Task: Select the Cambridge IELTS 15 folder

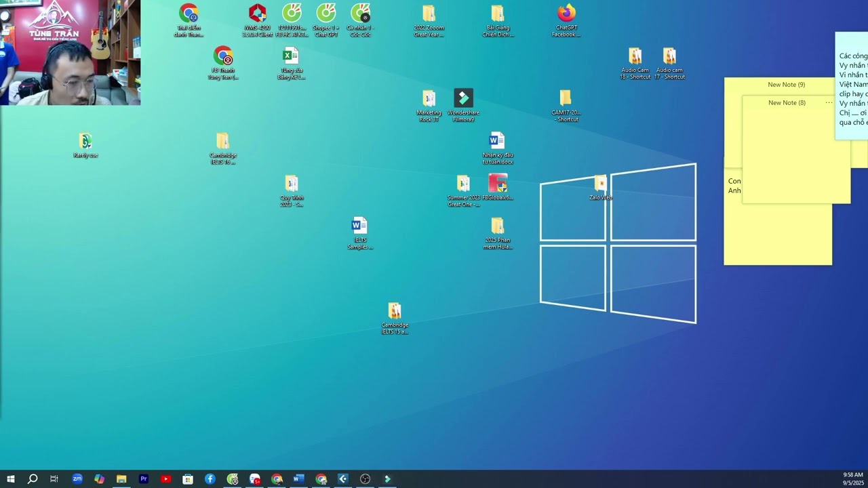Action: tap(395, 319)
